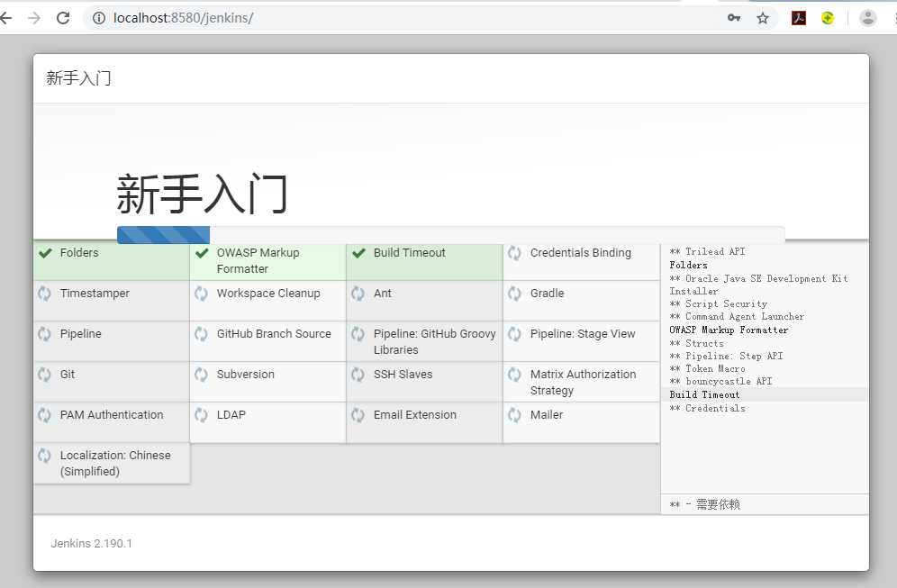Click the spinner icon beside LDAP
This screenshot has width=897, height=588.
[201, 415]
